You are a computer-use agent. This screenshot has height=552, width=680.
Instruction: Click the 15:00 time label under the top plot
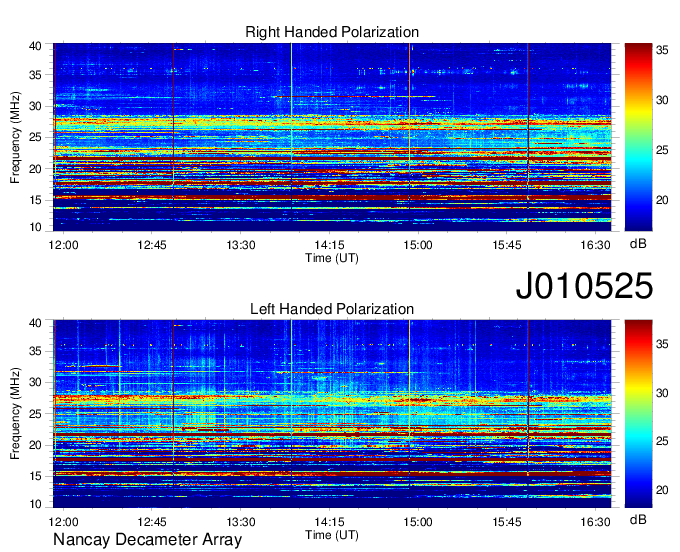pyautogui.click(x=418, y=245)
